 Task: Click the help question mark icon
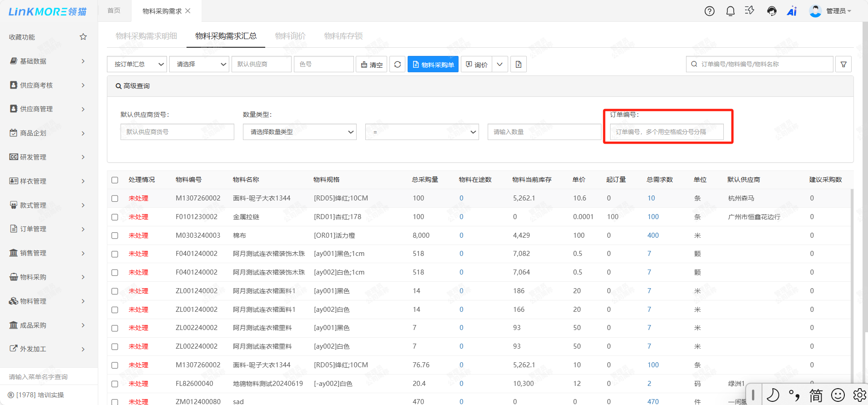pyautogui.click(x=709, y=11)
